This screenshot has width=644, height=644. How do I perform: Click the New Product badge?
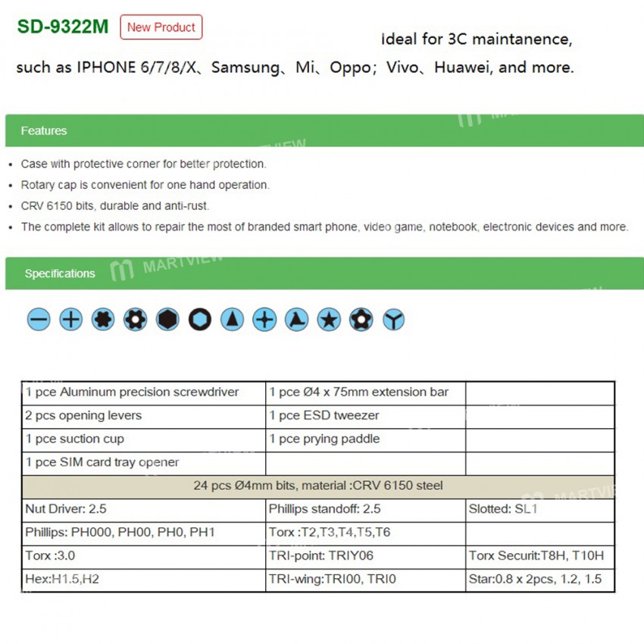coord(161,27)
